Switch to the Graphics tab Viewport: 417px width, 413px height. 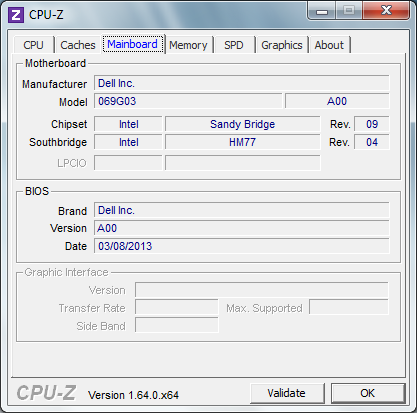point(282,45)
